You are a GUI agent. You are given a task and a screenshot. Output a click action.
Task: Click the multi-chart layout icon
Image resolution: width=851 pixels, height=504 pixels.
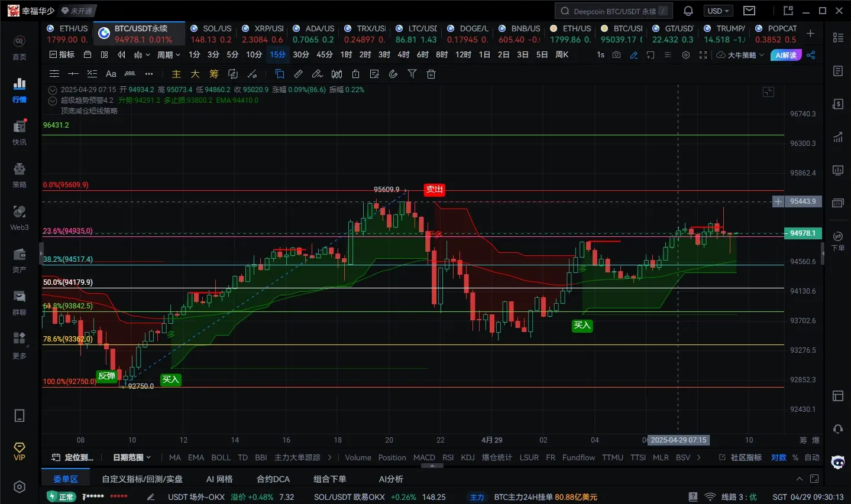104,54
